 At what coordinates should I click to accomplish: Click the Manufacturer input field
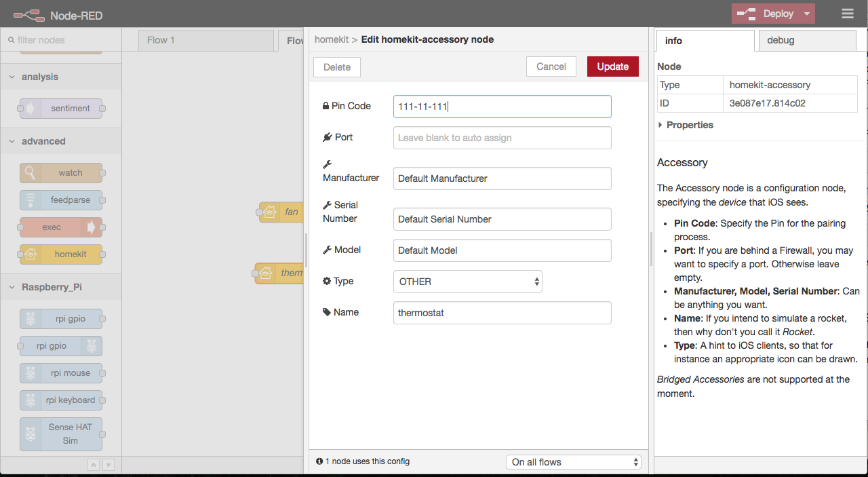tap(502, 178)
